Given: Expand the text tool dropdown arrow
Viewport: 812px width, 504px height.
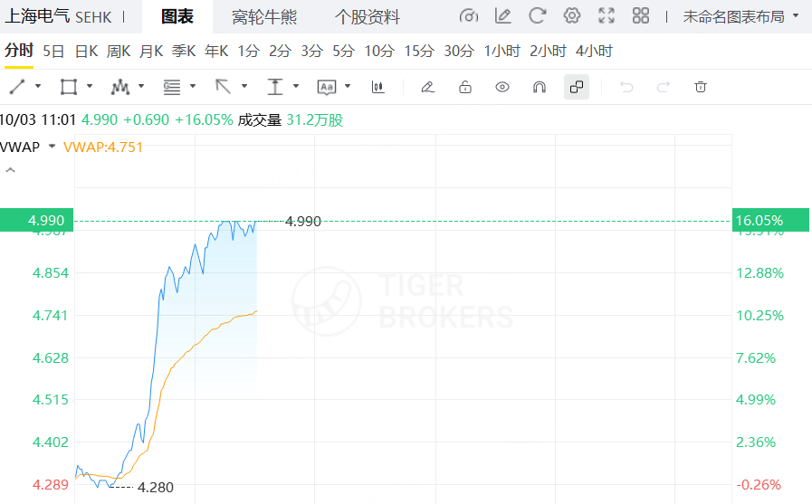Looking at the screenshot, I should pyautogui.click(x=348, y=86).
